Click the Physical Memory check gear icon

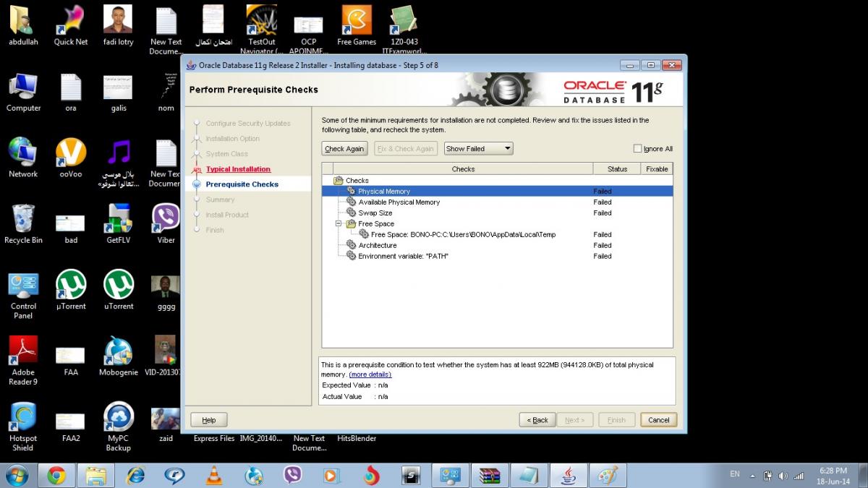pyautogui.click(x=351, y=192)
